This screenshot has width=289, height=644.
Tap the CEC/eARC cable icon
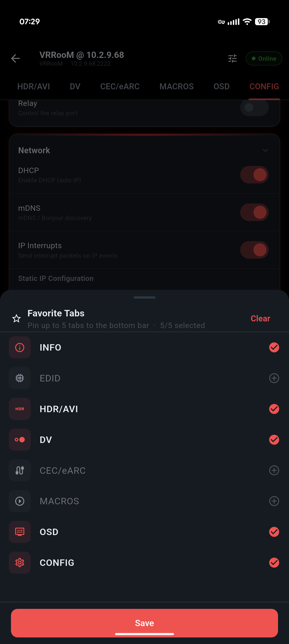coord(20,470)
